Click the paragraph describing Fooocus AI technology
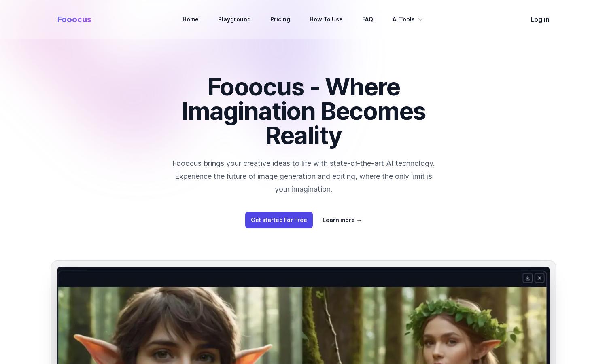Image resolution: width=607 pixels, height=364 pixels. 303,176
